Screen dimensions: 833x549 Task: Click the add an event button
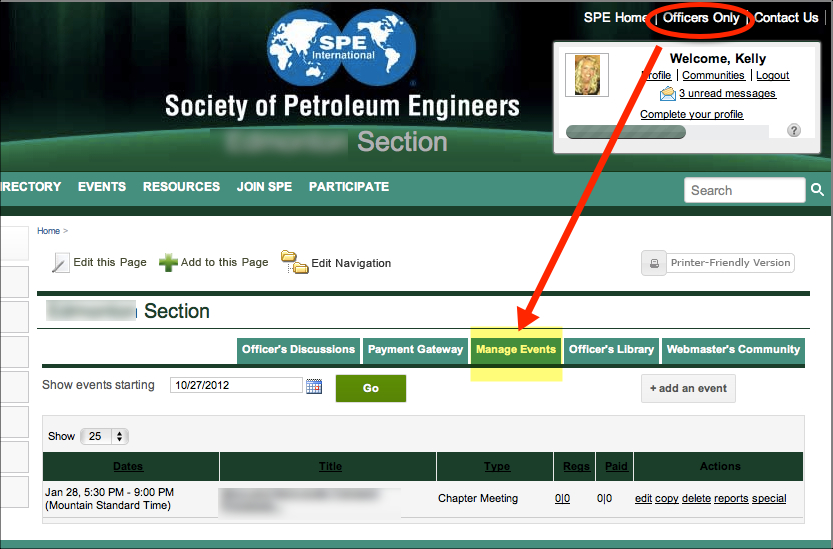(x=688, y=388)
